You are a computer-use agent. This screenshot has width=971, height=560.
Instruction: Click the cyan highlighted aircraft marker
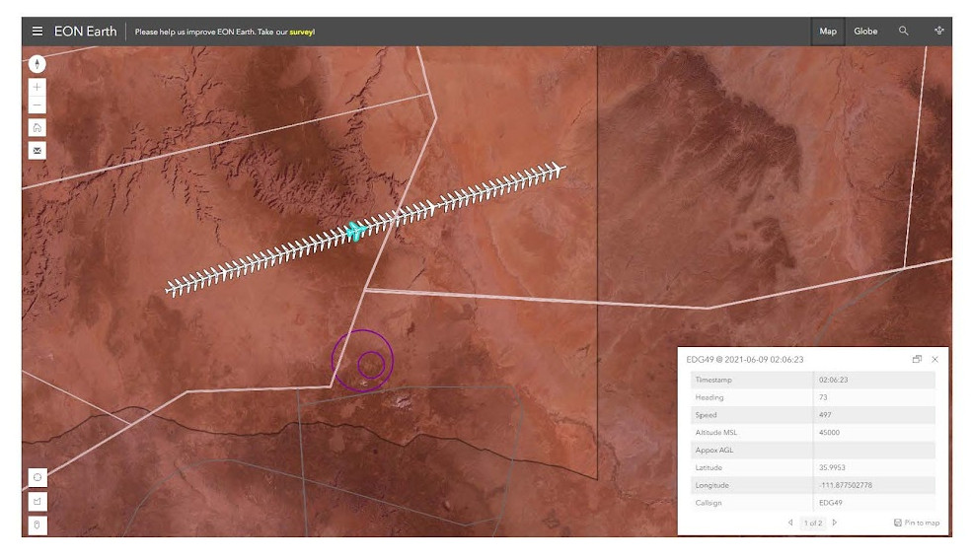click(x=354, y=231)
